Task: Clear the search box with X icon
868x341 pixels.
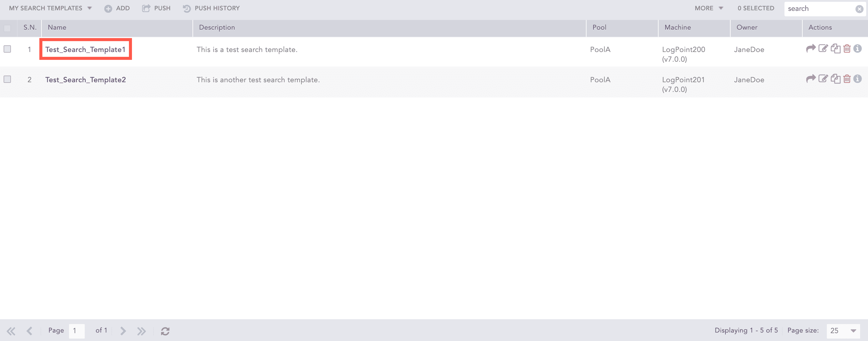Action: (x=859, y=9)
